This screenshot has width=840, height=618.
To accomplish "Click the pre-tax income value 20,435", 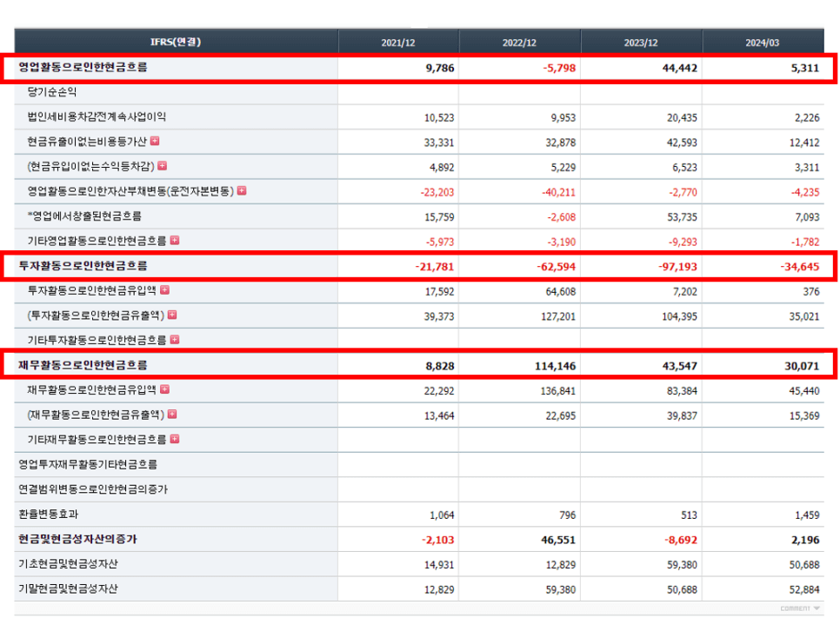I will pos(682,118).
